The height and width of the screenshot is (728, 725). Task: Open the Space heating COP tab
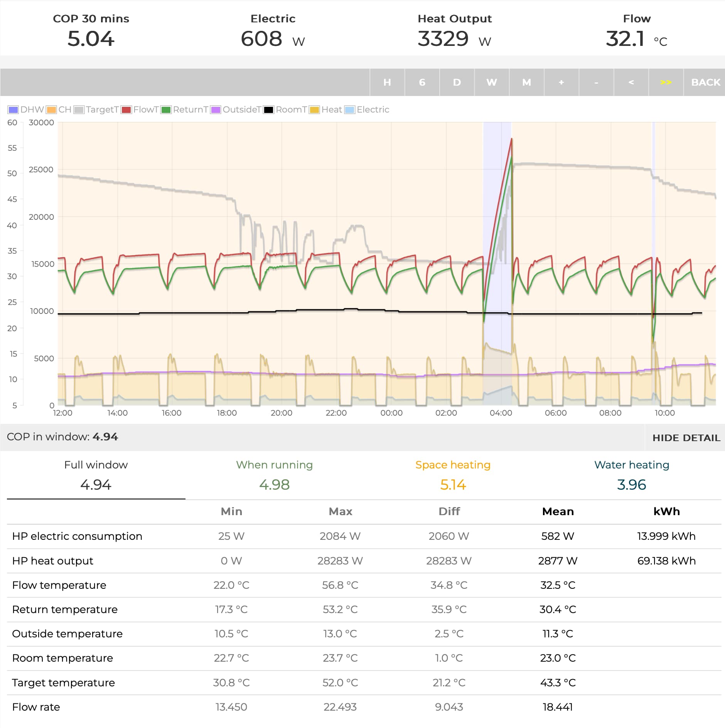(453, 475)
